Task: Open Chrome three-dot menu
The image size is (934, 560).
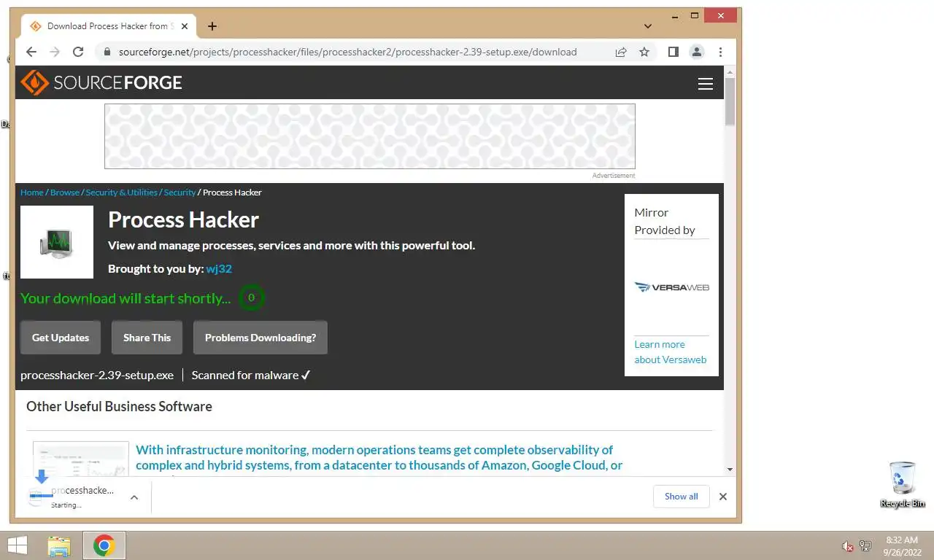Action: tap(720, 52)
